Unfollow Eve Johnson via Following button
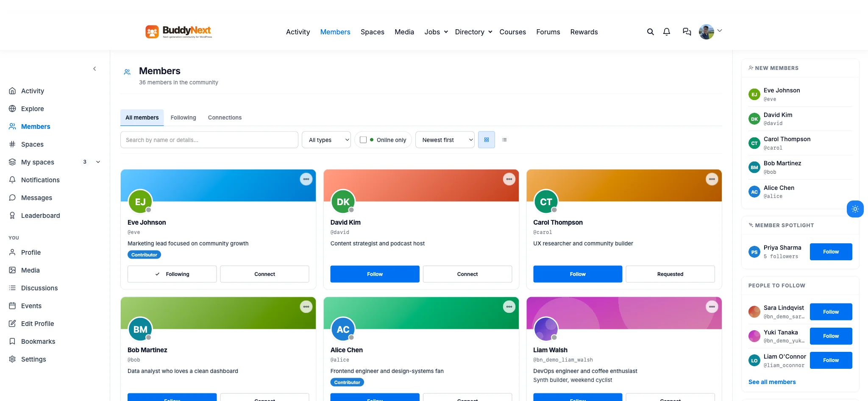This screenshot has width=868, height=401. click(172, 274)
